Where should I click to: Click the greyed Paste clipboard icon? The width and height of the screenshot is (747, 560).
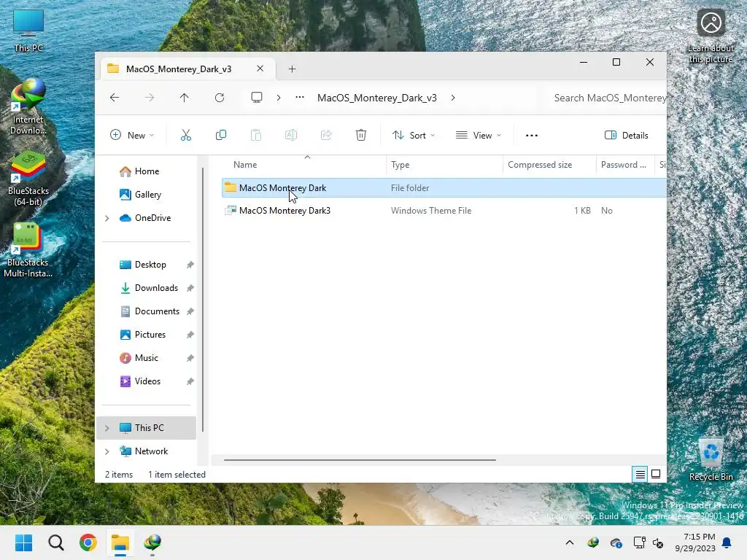coord(256,135)
